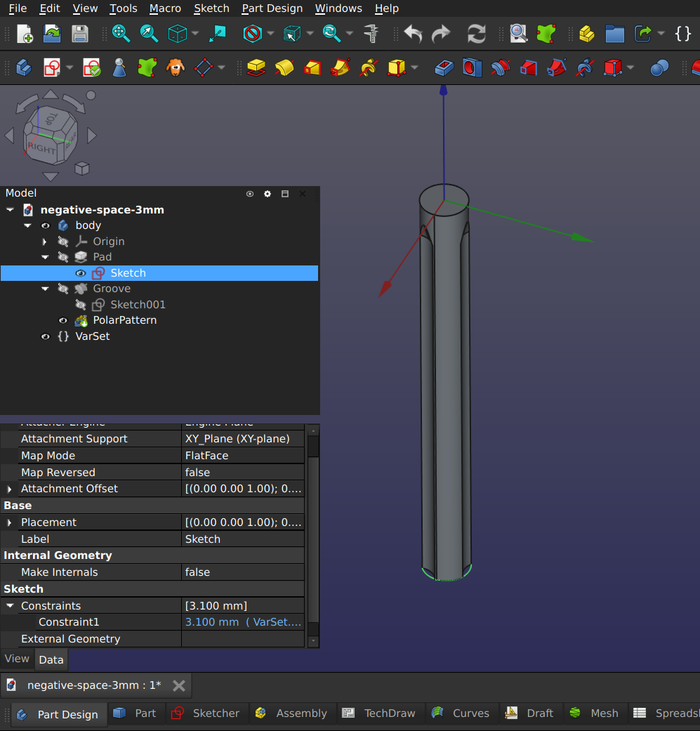Click the navigation cube right arrow

[x=92, y=136]
